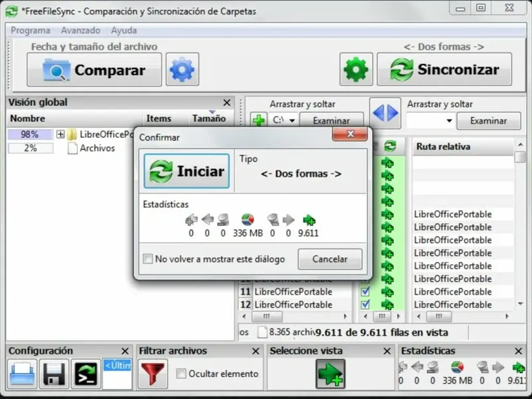Screen dimensions: 532x399
Task: Click the green plus action on row 12
Action: click(388, 305)
